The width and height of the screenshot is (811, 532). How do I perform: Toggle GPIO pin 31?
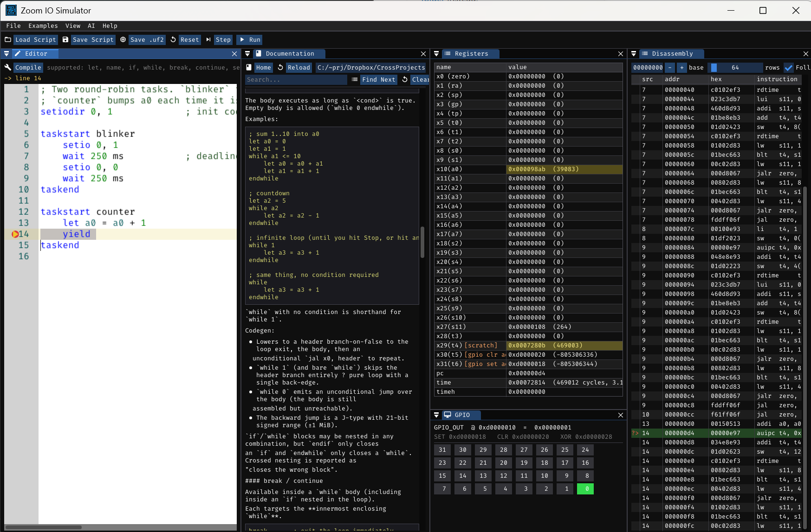pyautogui.click(x=442, y=450)
